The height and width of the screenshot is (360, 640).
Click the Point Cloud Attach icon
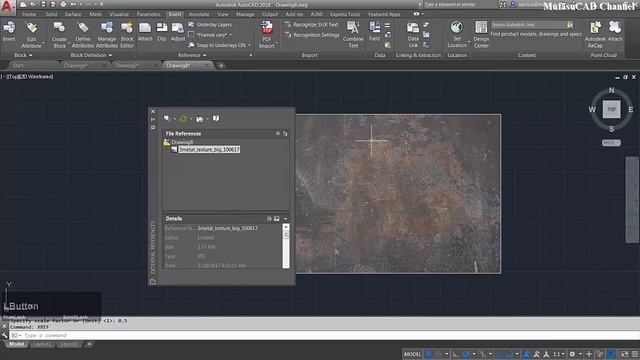[x=615, y=28]
